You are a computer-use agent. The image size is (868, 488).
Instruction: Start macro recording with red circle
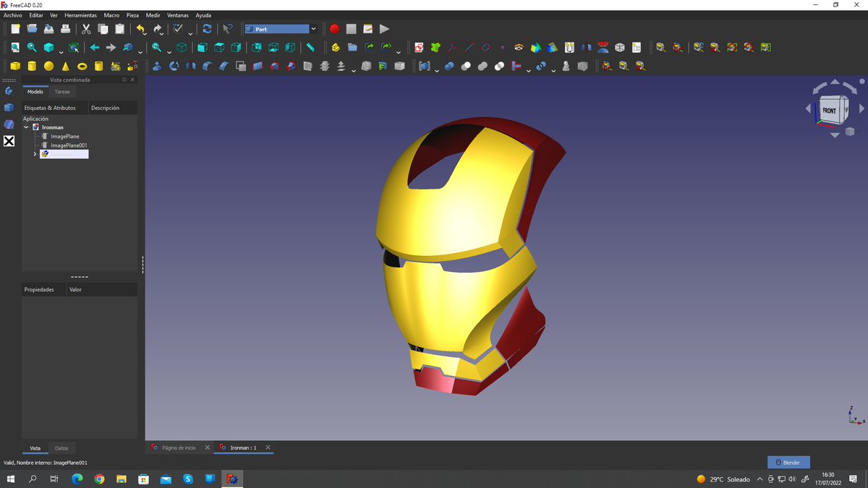click(334, 29)
